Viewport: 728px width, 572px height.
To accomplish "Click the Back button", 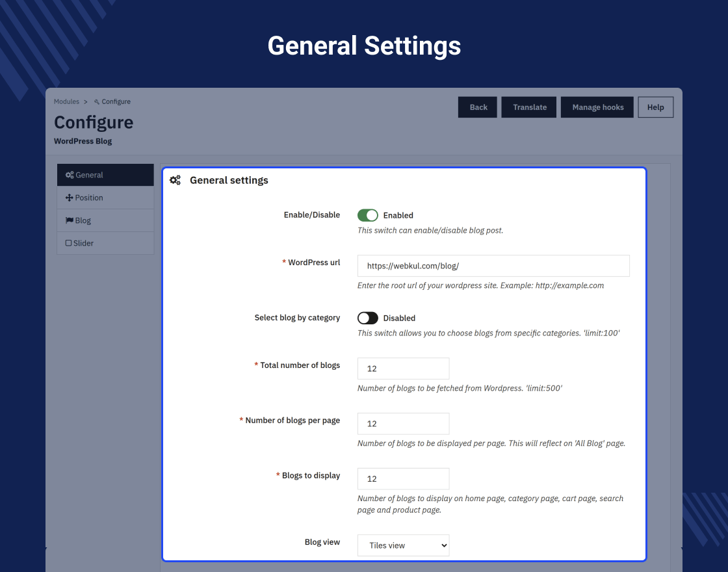I will pyautogui.click(x=478, y=107).
